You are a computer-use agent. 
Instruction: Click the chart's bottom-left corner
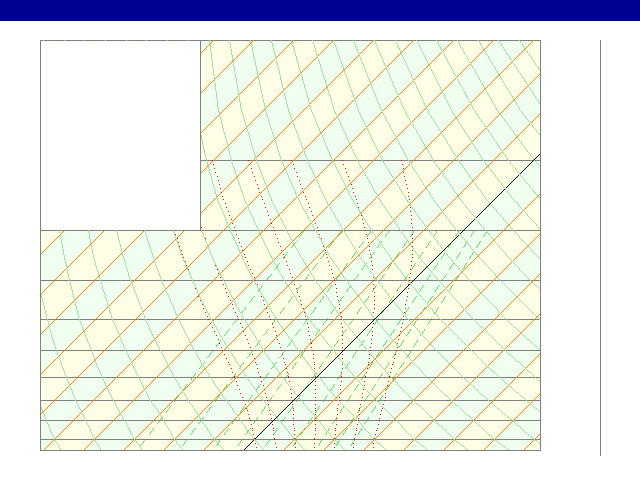tap(40, 450)
